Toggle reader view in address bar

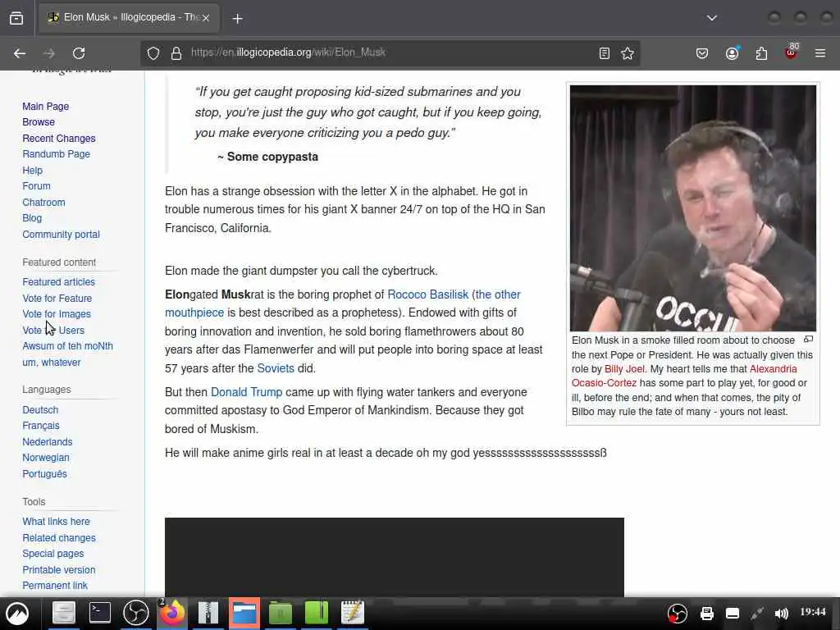point(605,53)
